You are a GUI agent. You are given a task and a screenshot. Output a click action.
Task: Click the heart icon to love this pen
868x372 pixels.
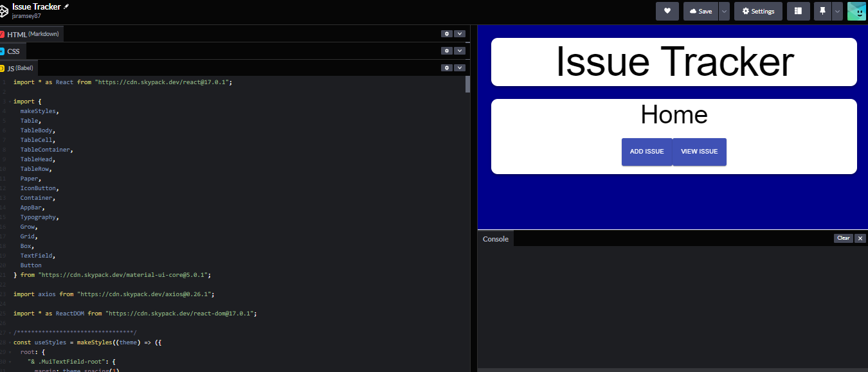tap(667, 11)
